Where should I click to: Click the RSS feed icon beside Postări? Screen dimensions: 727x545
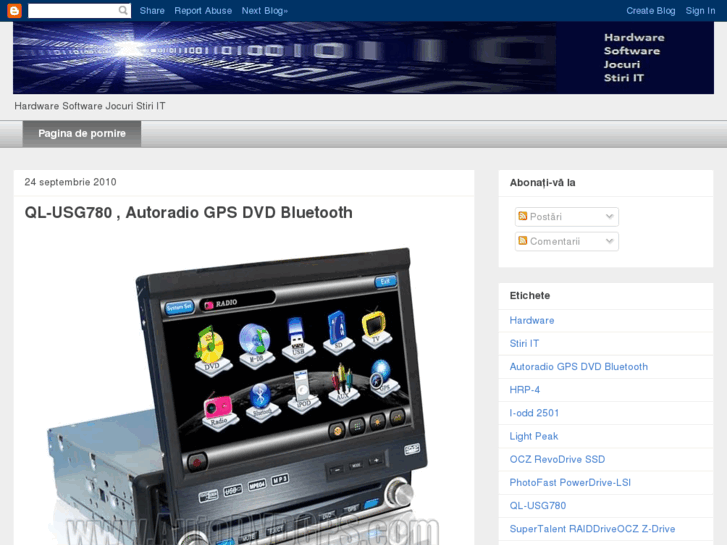click(x=523, y=216)
